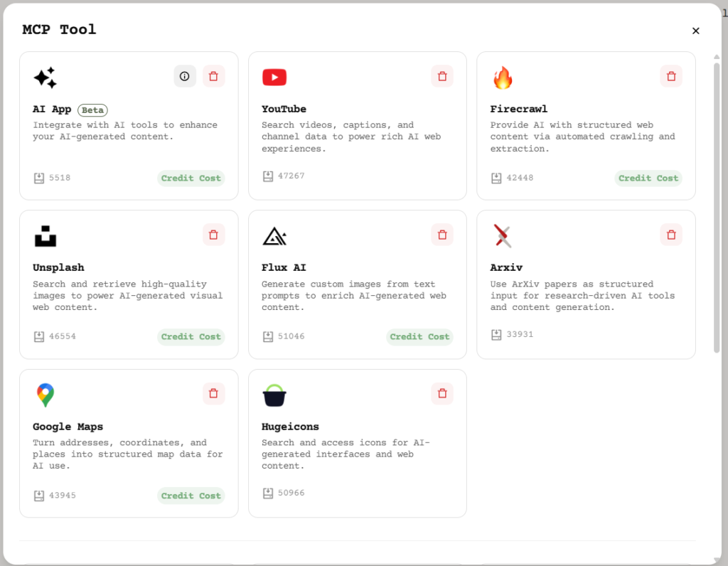Click the Hugeicons basket logo

[274, 395]
